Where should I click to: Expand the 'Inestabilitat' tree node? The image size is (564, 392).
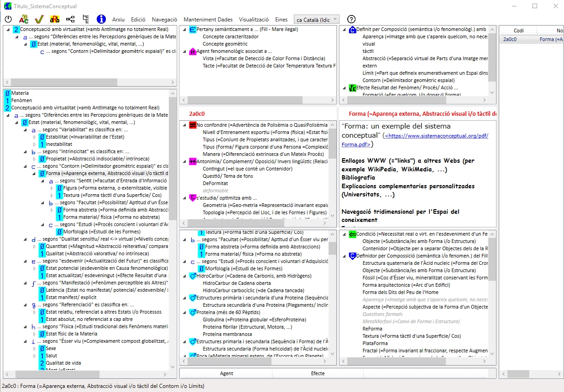[34, 144]
